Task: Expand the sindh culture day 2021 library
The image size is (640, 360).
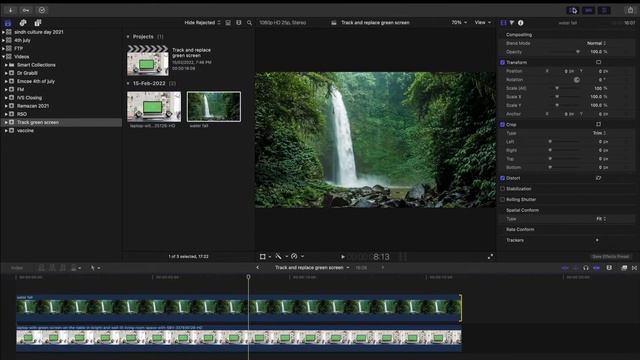Action: (x=3, y=32)
